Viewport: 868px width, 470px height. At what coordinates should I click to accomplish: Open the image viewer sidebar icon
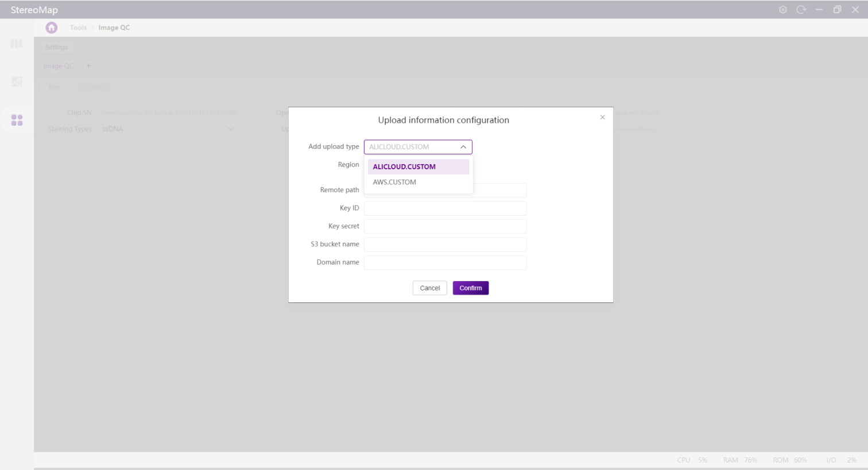pyautogui.click(x=17, y=82)
